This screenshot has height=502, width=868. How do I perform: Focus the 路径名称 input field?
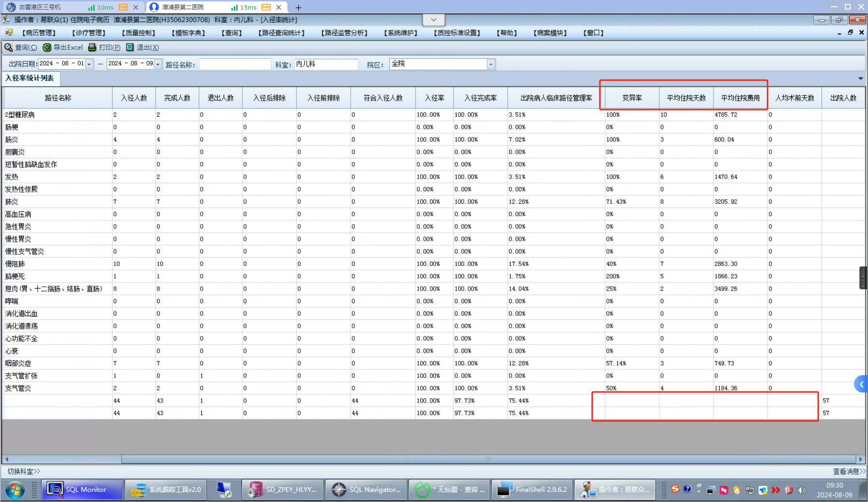tap(235, 64)
